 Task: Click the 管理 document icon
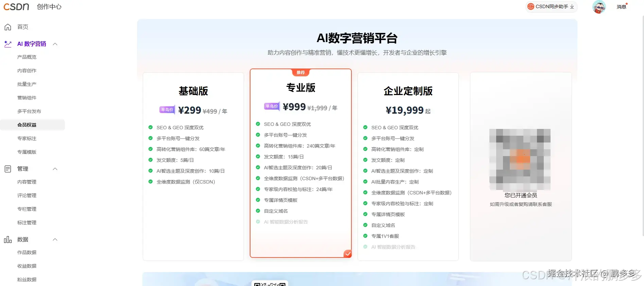[8, 169]
